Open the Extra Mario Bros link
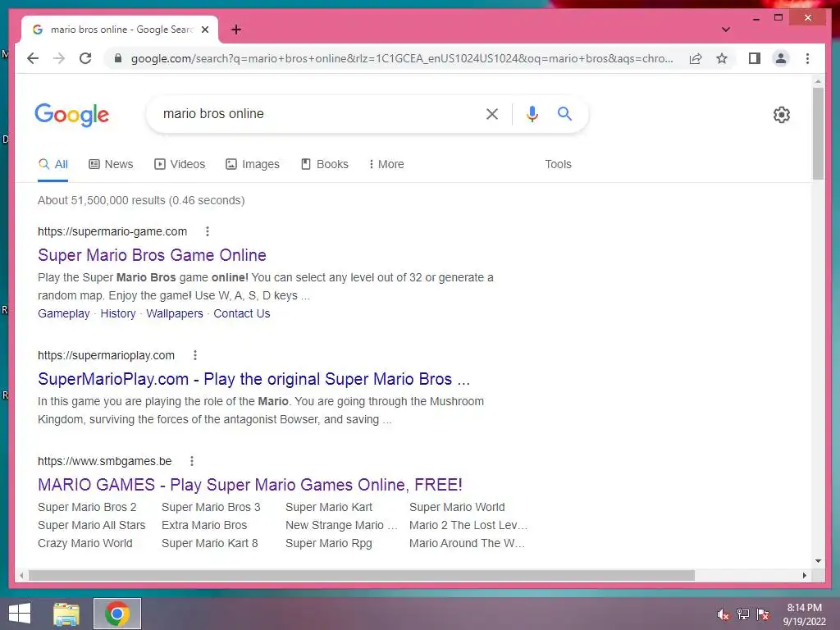 (x=204, y=525)
